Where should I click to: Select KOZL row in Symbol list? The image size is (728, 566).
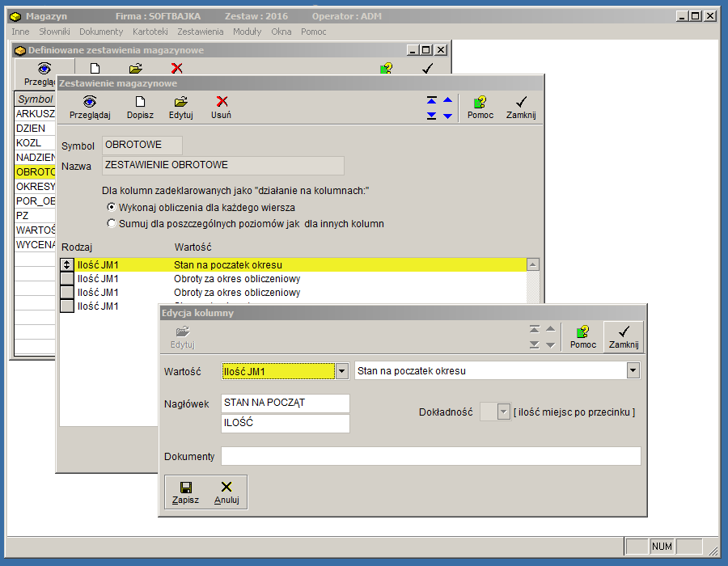click(x=36, y=143)
